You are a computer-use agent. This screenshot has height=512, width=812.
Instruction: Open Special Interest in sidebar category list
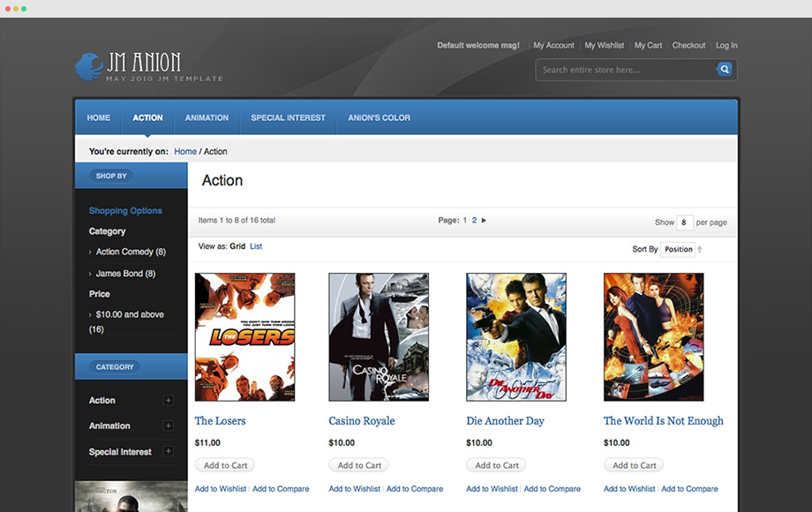click(x=120, y=452)
